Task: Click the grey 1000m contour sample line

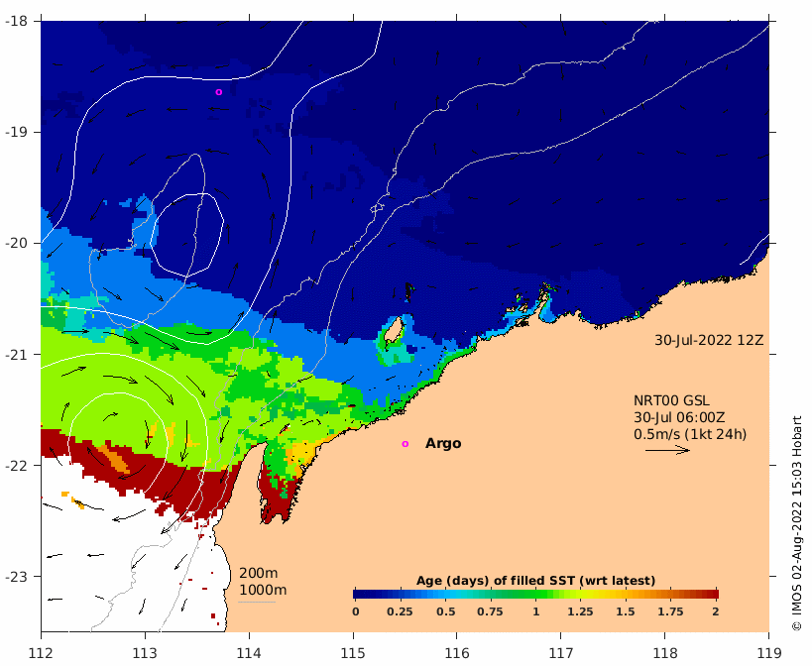Action: tap(257, 602)
